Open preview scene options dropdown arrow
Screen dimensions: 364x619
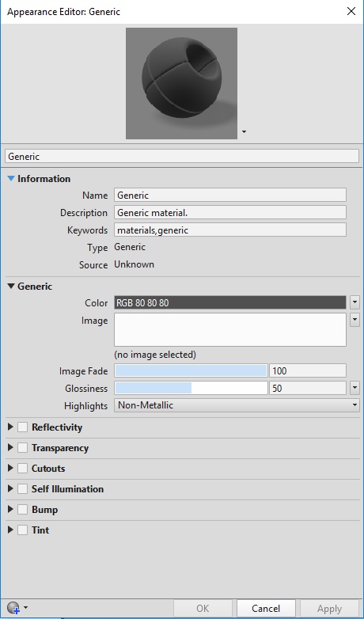pyautogui.click(x=244, y=132)
